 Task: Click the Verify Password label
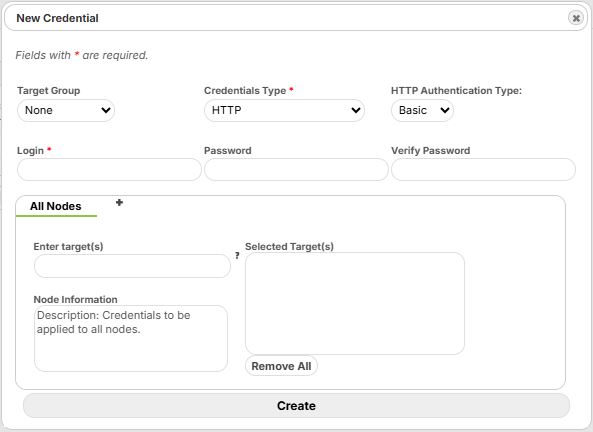[430, 151]
